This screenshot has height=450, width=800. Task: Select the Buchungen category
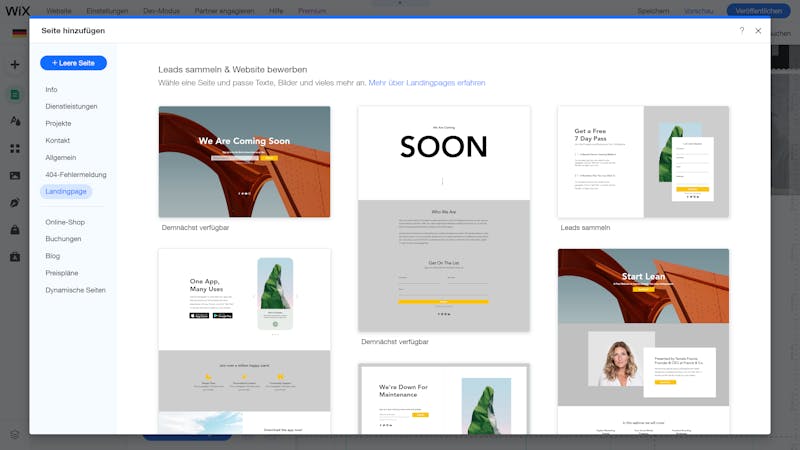point(63,239)
